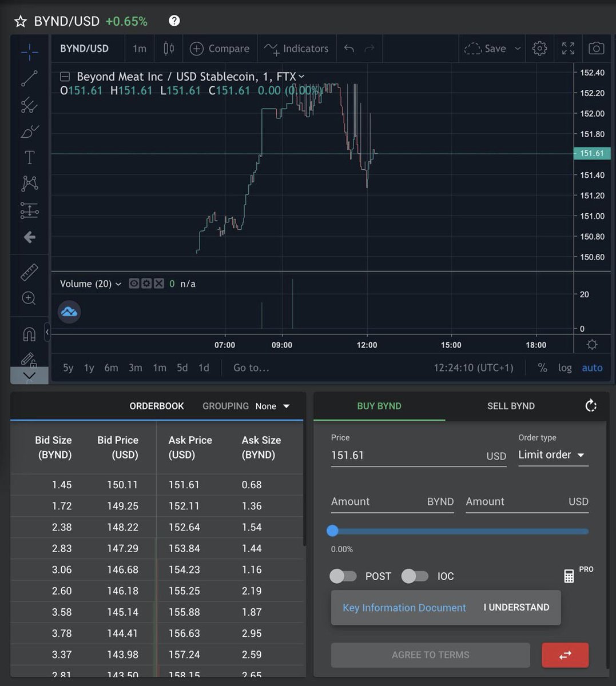
Task: Select the crosshair cursor tool
Action: [x=29, y=52]
